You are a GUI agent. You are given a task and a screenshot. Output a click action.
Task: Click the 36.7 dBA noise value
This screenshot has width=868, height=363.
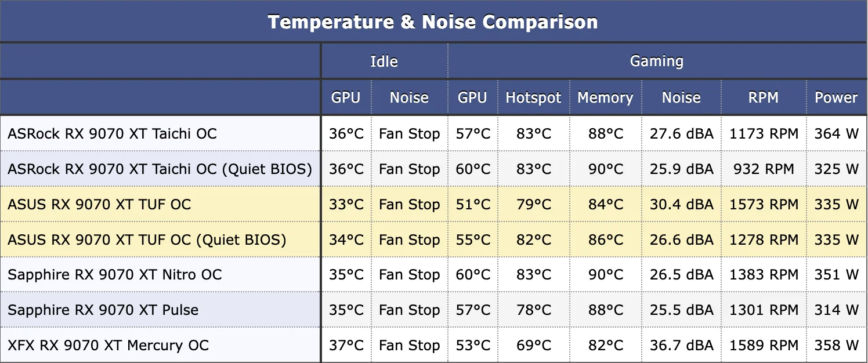(681, 346)
